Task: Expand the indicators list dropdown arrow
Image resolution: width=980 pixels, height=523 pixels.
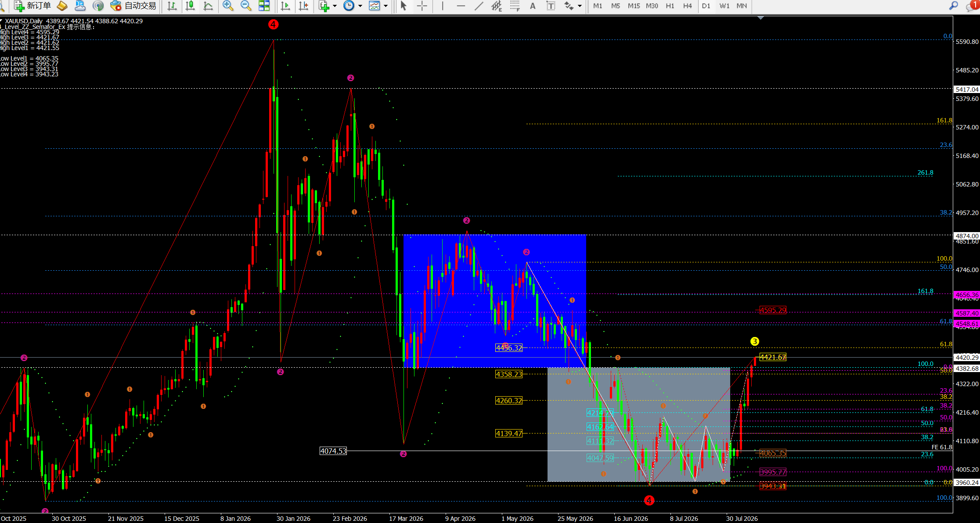Action: [x=335, y=6]
